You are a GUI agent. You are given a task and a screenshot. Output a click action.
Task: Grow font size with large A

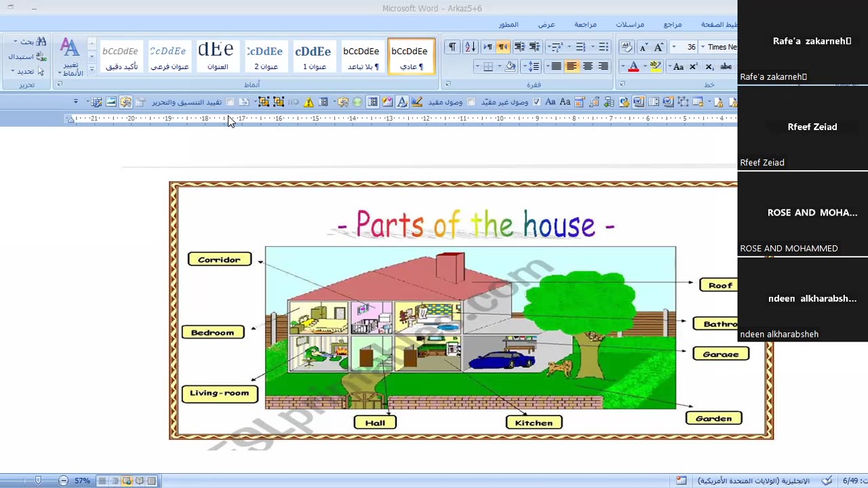(x=658, y=47)
